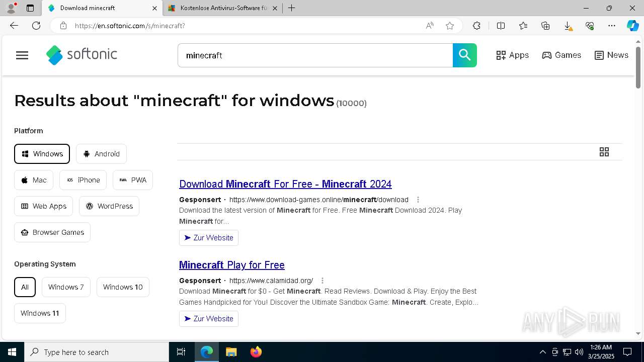This screenshot has width=644, height=362.
Task: Open the Games menu
Action: [x=561, y=55]
